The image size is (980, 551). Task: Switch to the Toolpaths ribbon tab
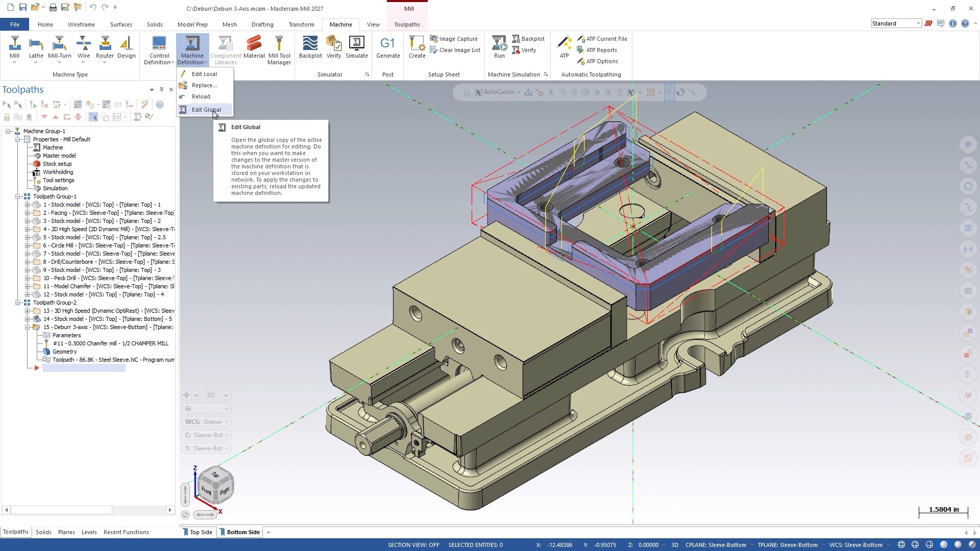coord(407,24)
